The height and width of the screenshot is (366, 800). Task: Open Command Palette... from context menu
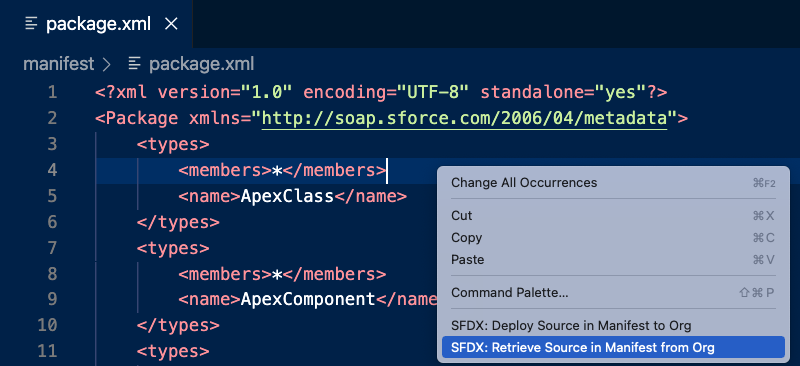pyautogui.click(x=613, y=292)
